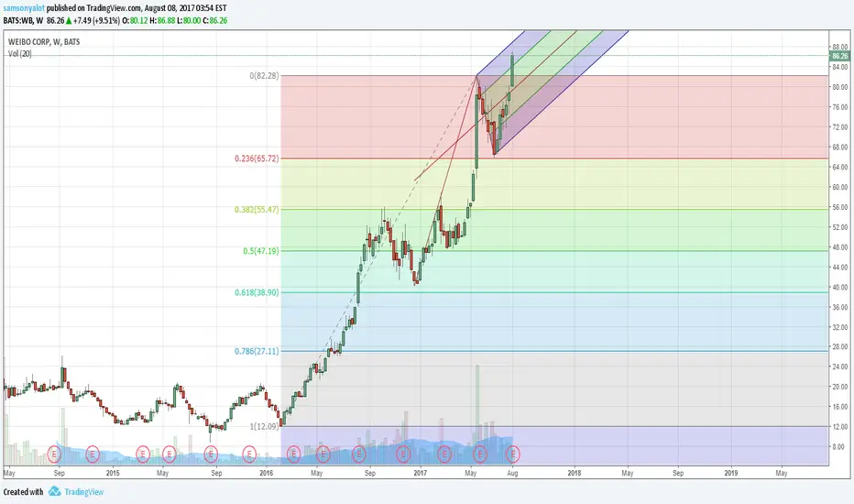Click the tall green candle above Aug

pyautogui.click(x=512, y=70)
